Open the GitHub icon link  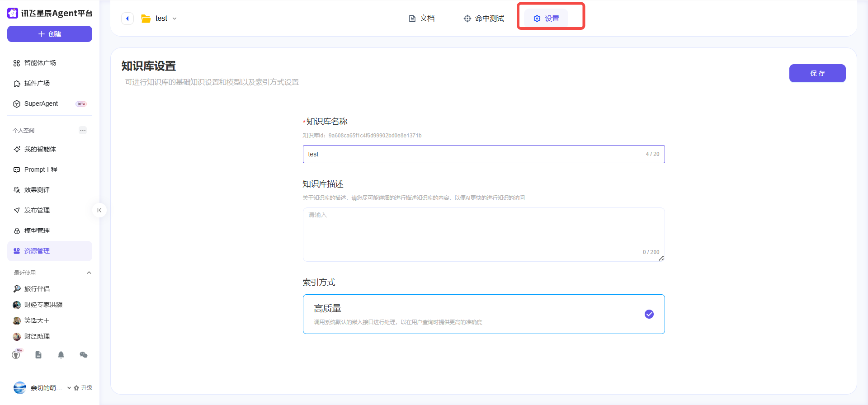coord(16,355)
